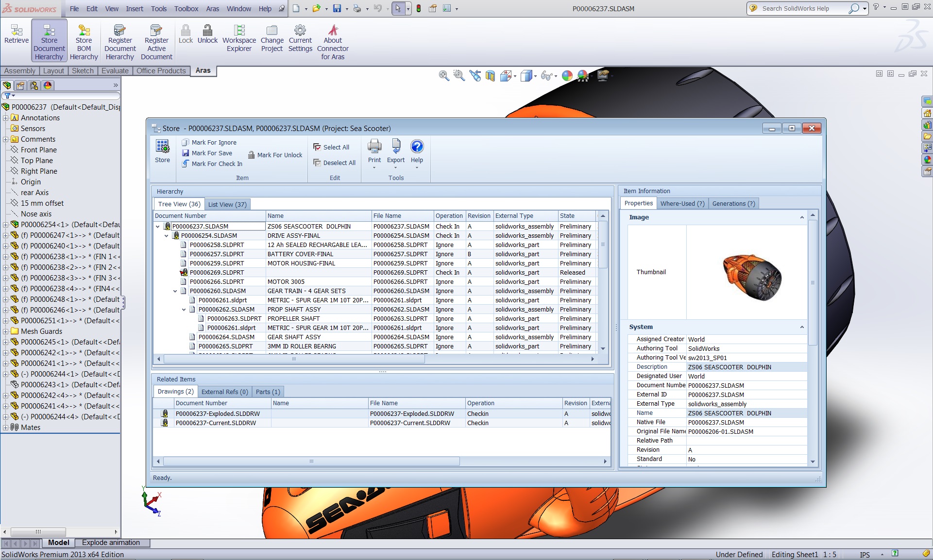Open FeatureManager design tree tab

point(7,85)
